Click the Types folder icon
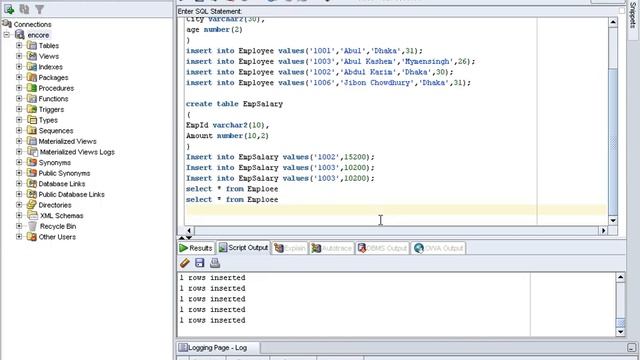The height and width of the screenshot is (360, 640). click(x=31, y=120)
